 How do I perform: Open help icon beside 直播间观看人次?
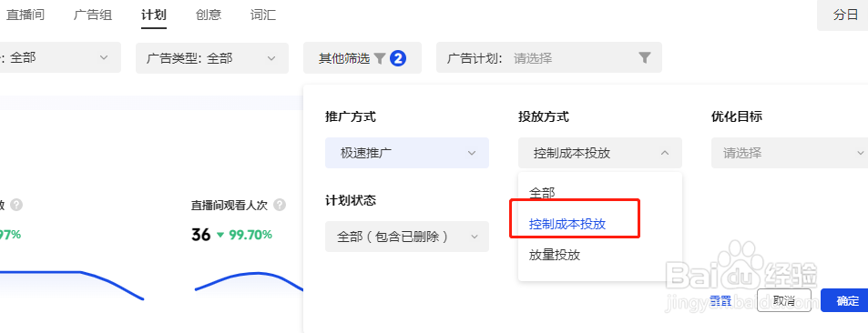tap(280, 206)
